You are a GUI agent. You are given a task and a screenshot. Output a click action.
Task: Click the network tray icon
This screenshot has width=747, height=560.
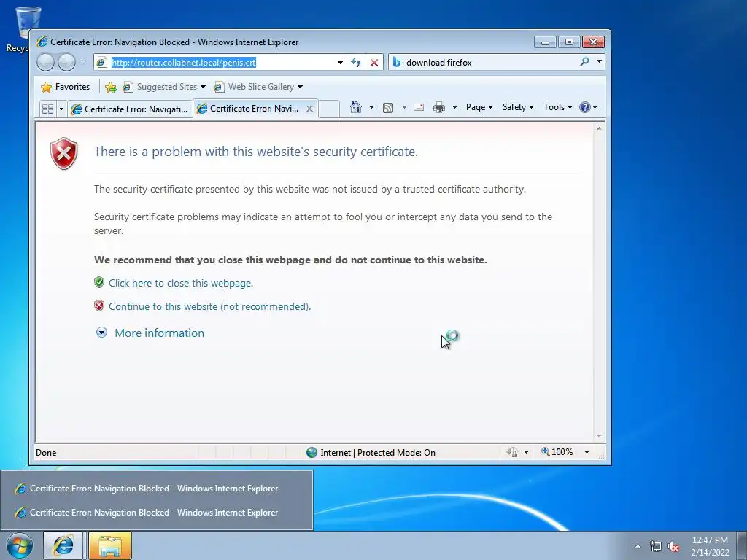(656, 546)
